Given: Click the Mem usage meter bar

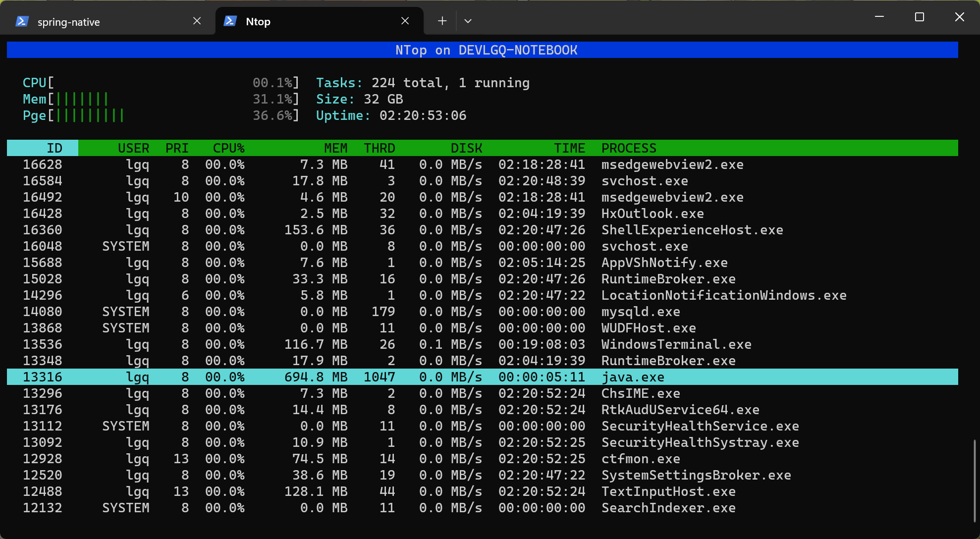Looking at the screenshot, I should tap(161, 99).
